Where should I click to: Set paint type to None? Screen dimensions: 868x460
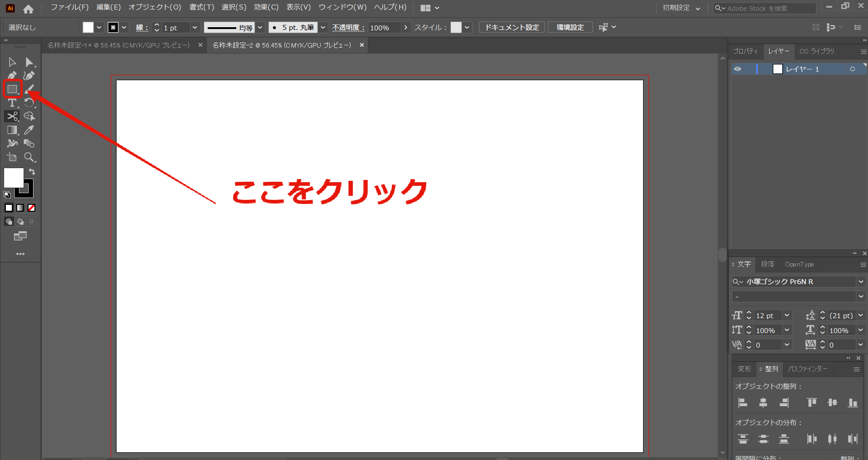[x=32, y=208]
